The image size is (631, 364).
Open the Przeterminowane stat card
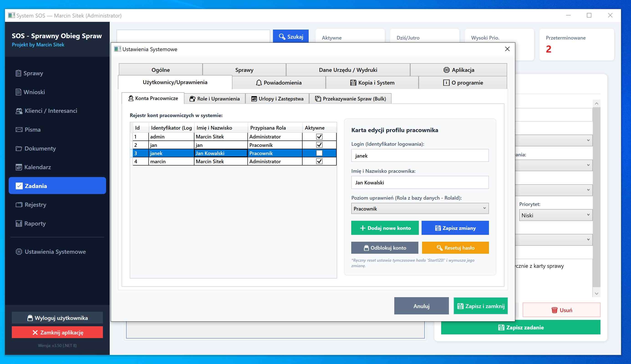576,45
